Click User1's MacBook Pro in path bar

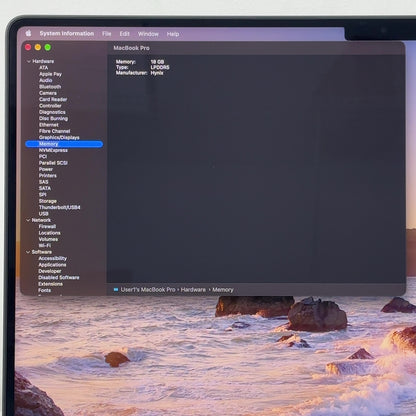pos(148,290)
